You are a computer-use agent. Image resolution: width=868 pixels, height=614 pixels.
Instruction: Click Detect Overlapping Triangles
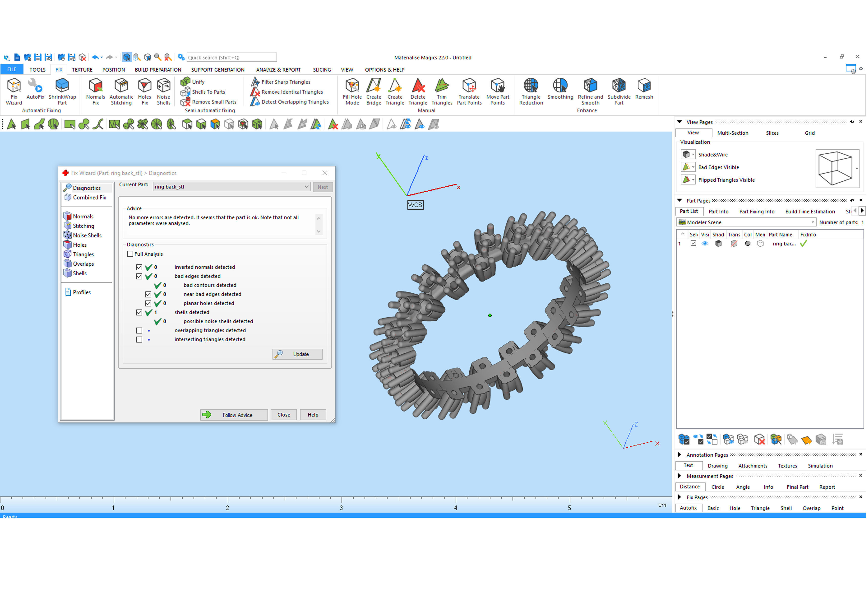(x=295, y=102)
